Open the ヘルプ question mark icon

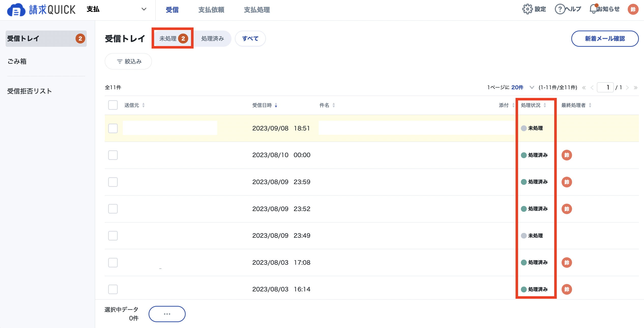click(x=560, y=9)
